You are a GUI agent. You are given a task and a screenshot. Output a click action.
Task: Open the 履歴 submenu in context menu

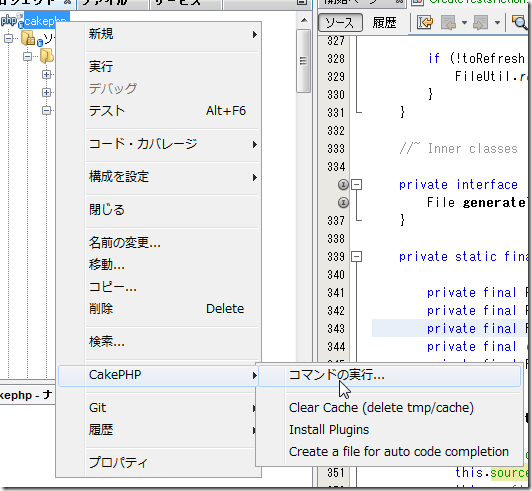(158, 430)
